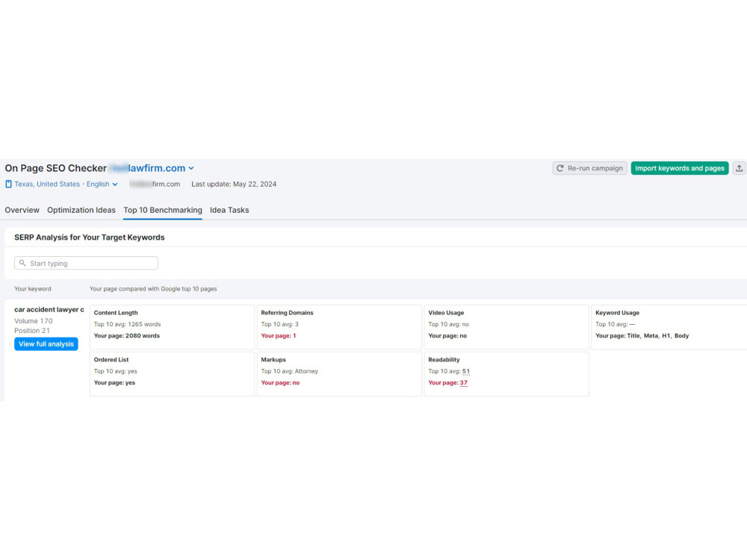The image size is (747, 560).
Task: Click SERP Analysis for Your Target Keywords heading
Action: click(x=90, y=237)
